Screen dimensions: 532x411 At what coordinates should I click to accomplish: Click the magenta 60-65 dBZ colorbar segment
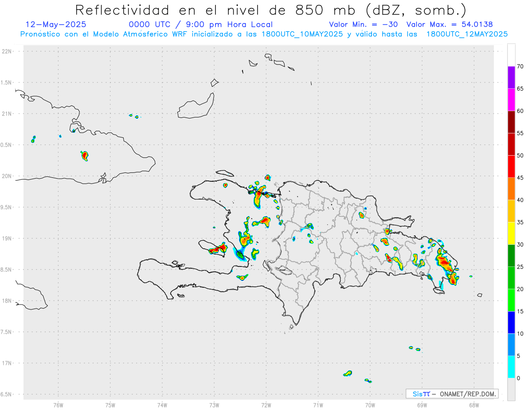pyautogui.click(x=511, y=100)
